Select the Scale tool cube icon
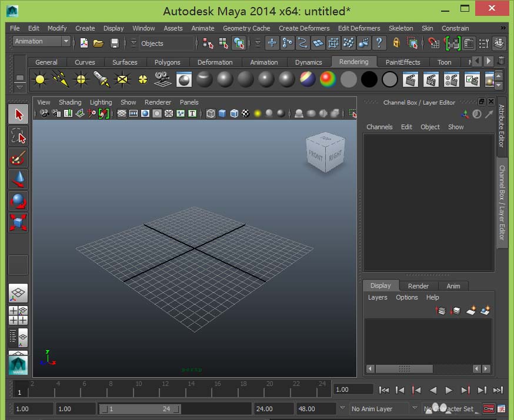 click(x=18, y=223)
